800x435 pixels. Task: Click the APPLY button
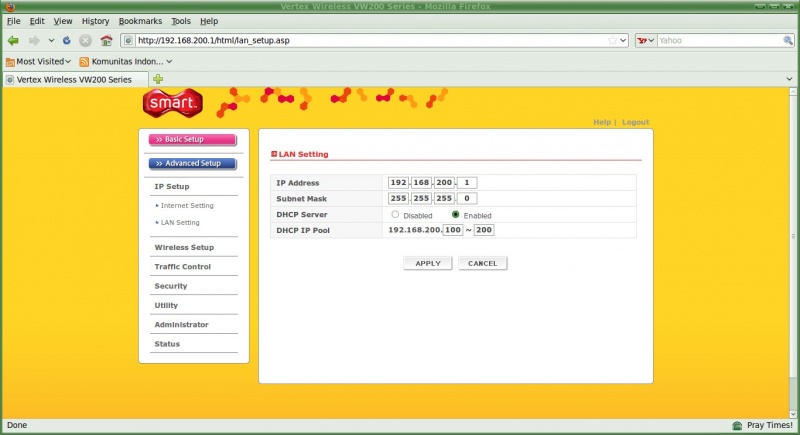coord(427,263)
